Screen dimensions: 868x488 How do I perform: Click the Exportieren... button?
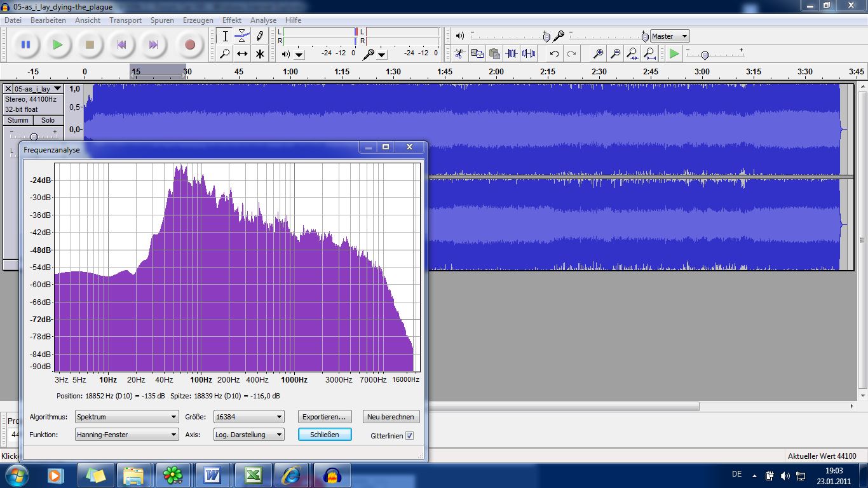pyautogui.click(x=324, y=417)
